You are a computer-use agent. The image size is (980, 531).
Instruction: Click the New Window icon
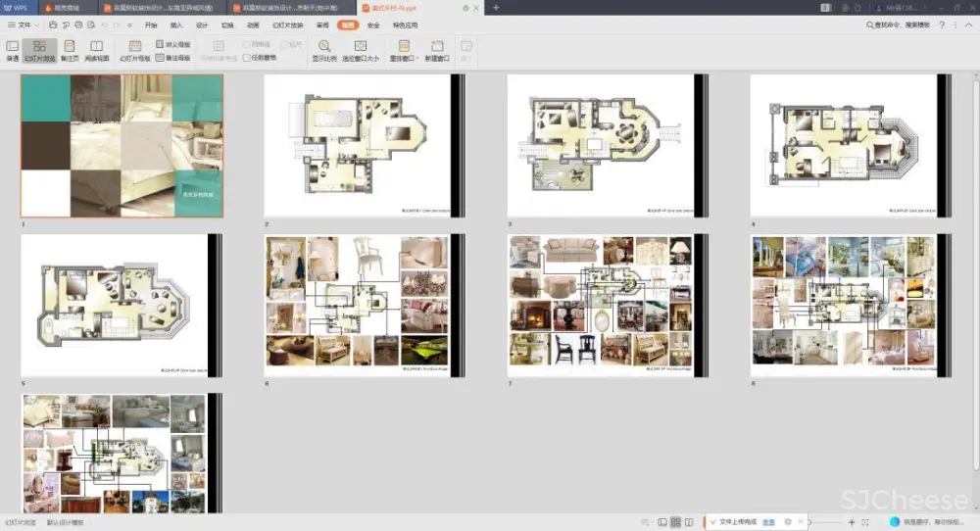(436, 50)
